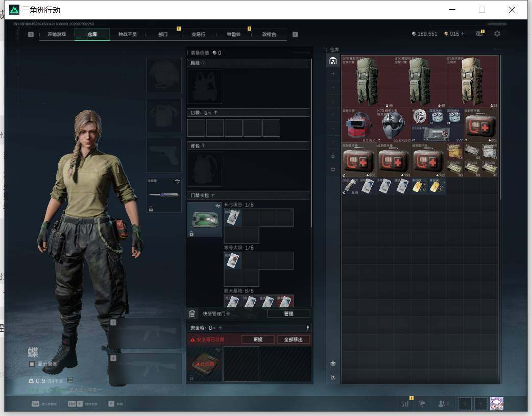The image size is (532, 416).
Task: Click the stack layers icon below warehouse sidebar
Action: [333, 364]
